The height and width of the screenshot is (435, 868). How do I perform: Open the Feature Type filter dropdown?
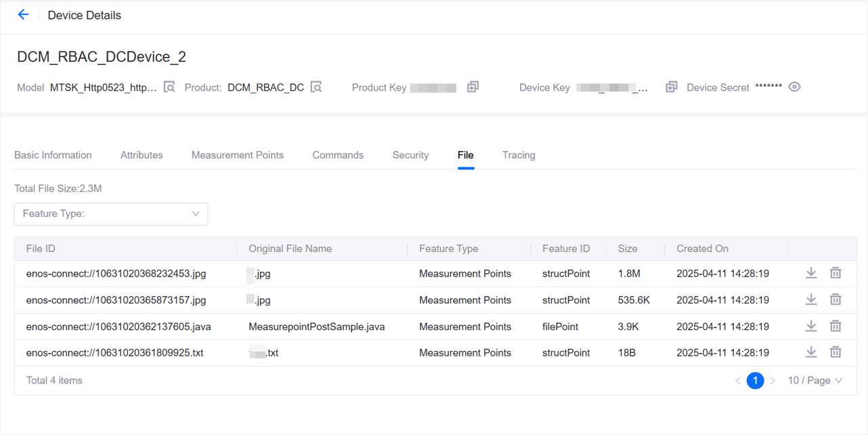click(110, 213)
